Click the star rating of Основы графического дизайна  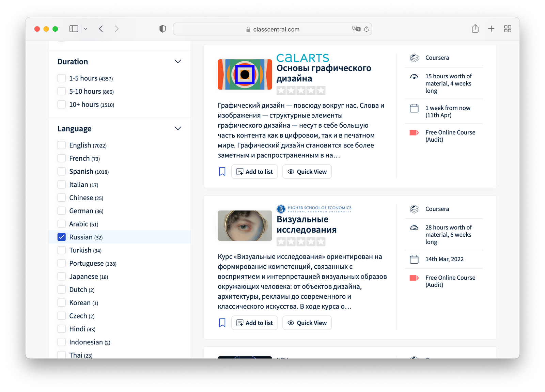(301, 91)
